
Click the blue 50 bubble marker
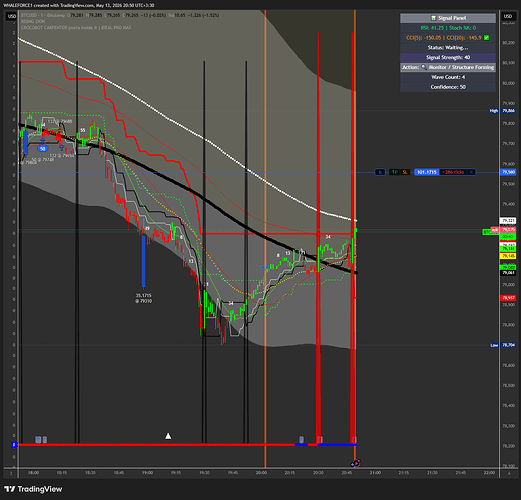[43, 149]
